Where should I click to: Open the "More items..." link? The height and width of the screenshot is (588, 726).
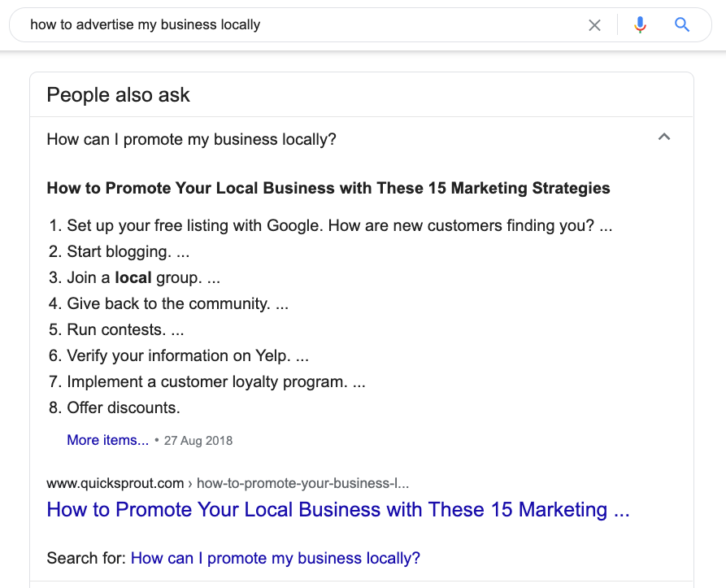click(107, 440)
